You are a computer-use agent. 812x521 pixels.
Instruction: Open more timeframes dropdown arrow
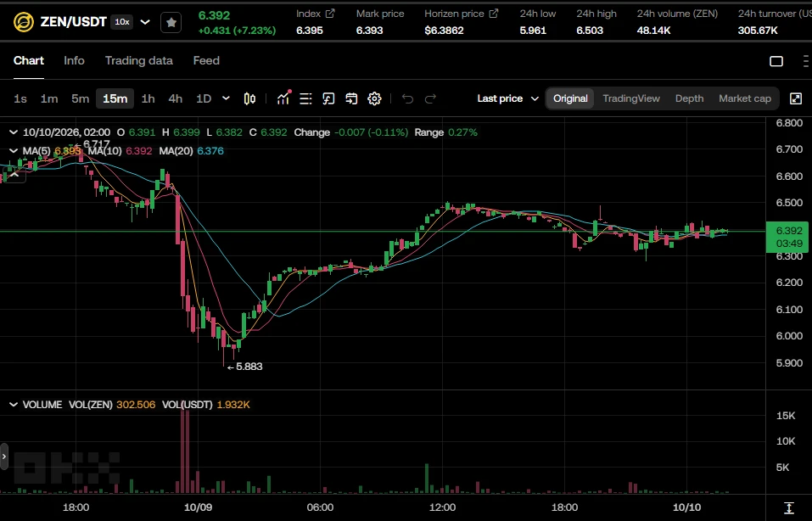(226, 98)
